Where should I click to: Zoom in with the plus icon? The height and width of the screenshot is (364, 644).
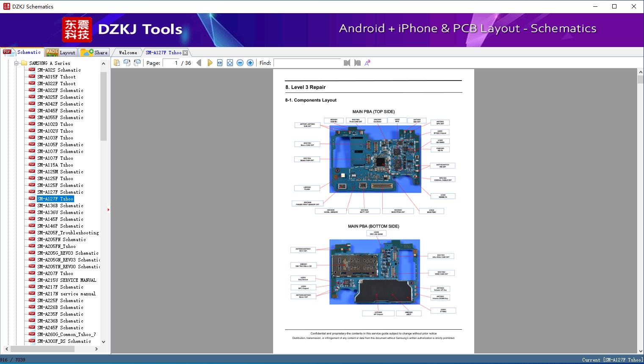coord(250,63)
